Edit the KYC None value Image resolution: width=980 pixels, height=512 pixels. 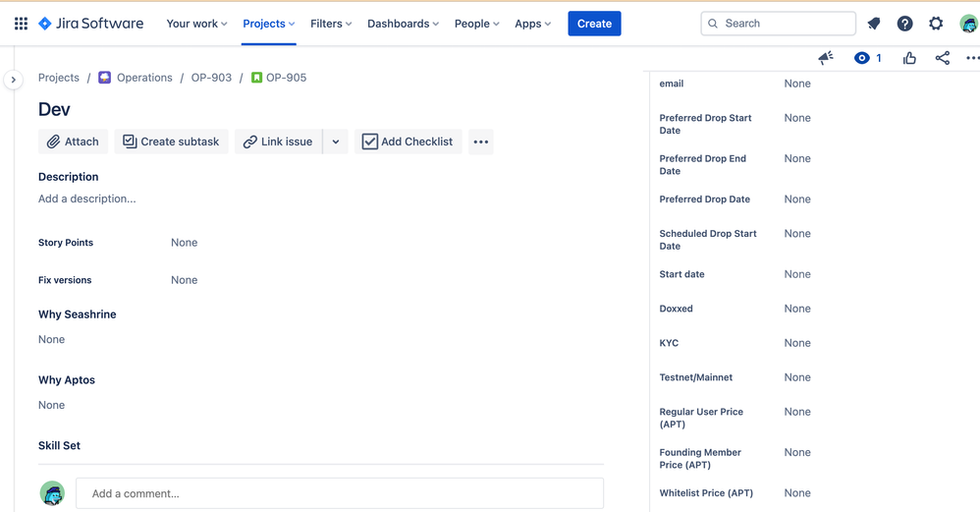pos(797,343)
